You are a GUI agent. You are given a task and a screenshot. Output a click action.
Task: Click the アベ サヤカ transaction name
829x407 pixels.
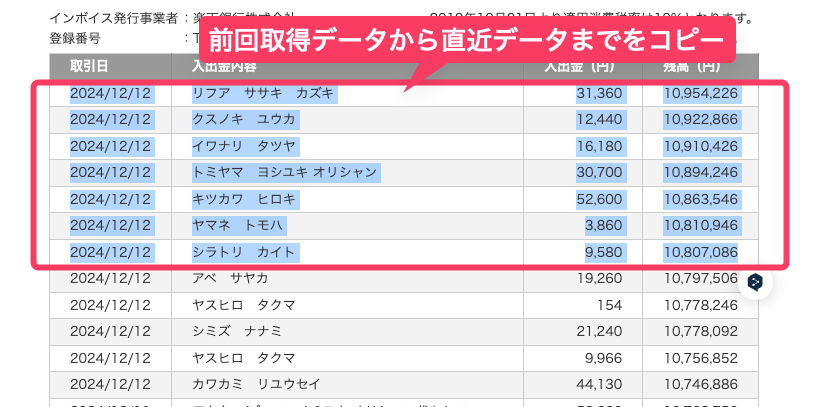(231, 278)
